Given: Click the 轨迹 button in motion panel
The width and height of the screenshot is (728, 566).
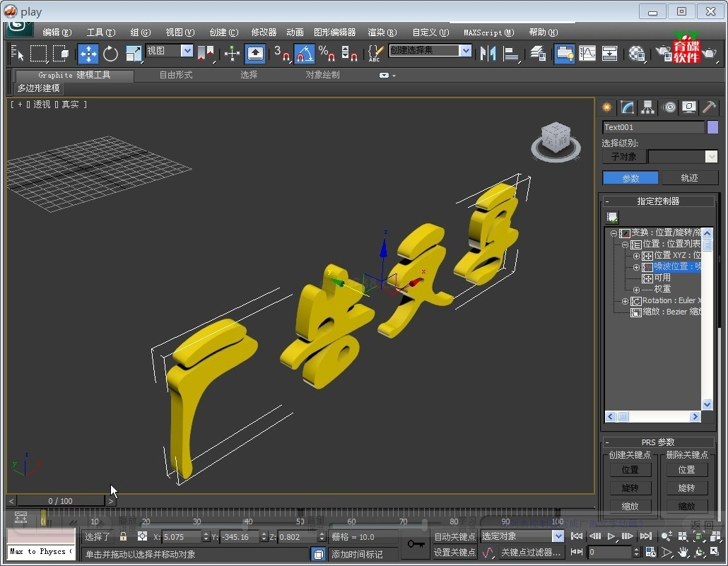Looking at the screenshot, I should pos(689,178).
